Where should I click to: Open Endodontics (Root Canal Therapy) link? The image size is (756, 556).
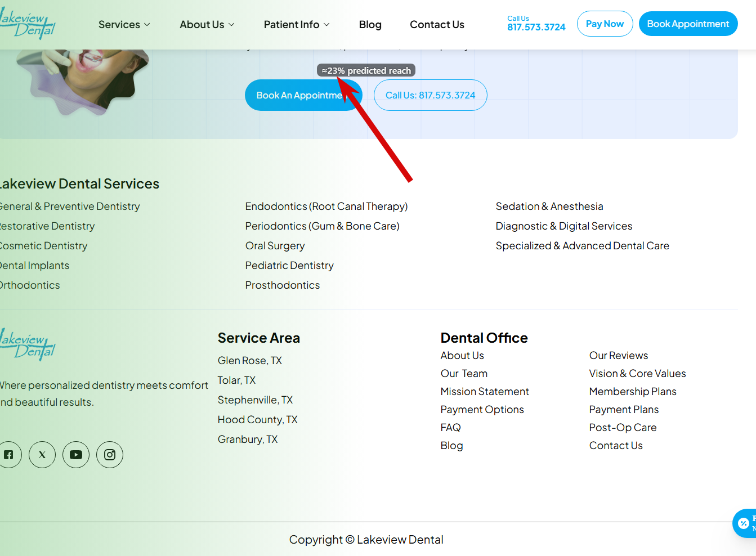click(326, 207)
